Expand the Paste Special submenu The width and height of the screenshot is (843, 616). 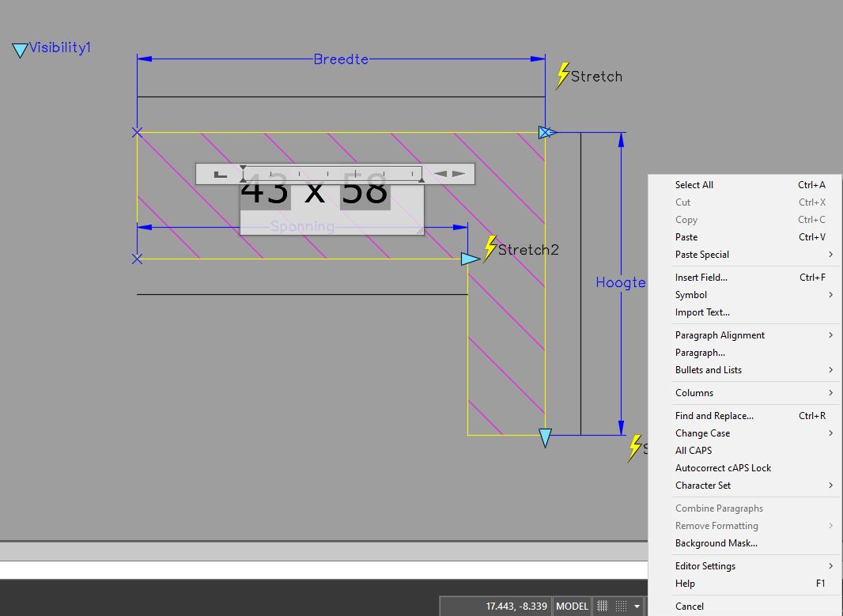point(701,254)
